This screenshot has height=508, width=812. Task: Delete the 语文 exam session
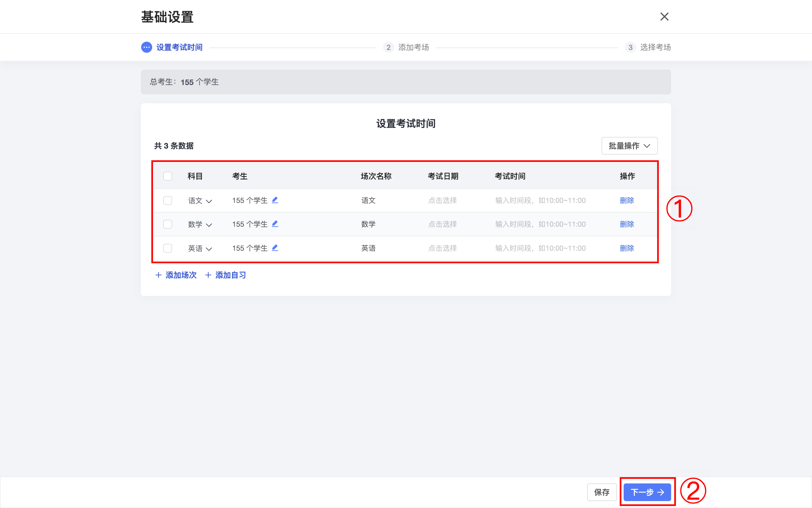click(x=627, y=200)
